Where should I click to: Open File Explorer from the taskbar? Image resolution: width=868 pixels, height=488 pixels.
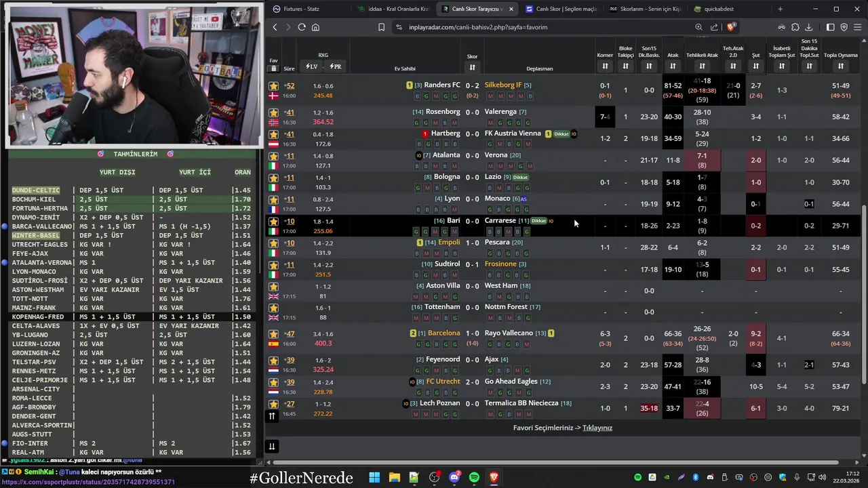pos(394,477)
